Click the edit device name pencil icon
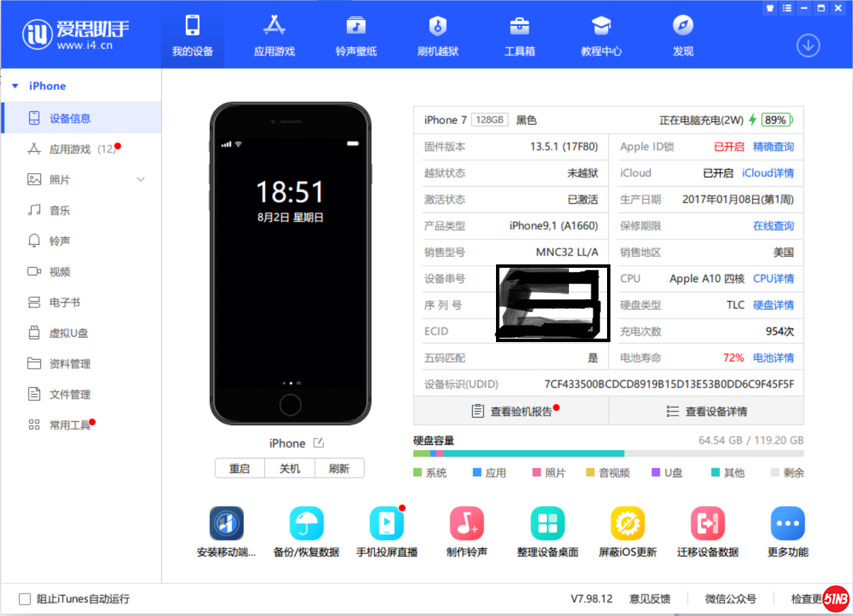853x616 pixels. click(318, 443)
